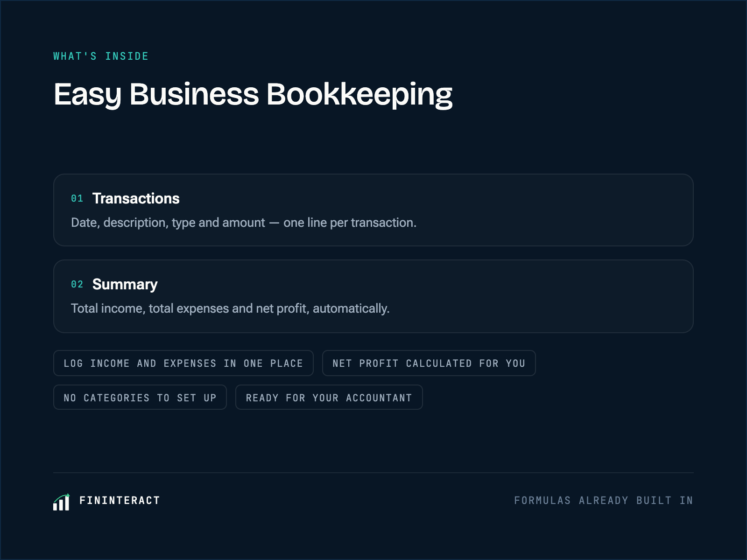Image resolution: width=747 pixels, height=560 pixels.
Task: Click the FININTERACT brand name text
Action: [x=120, y=501]
